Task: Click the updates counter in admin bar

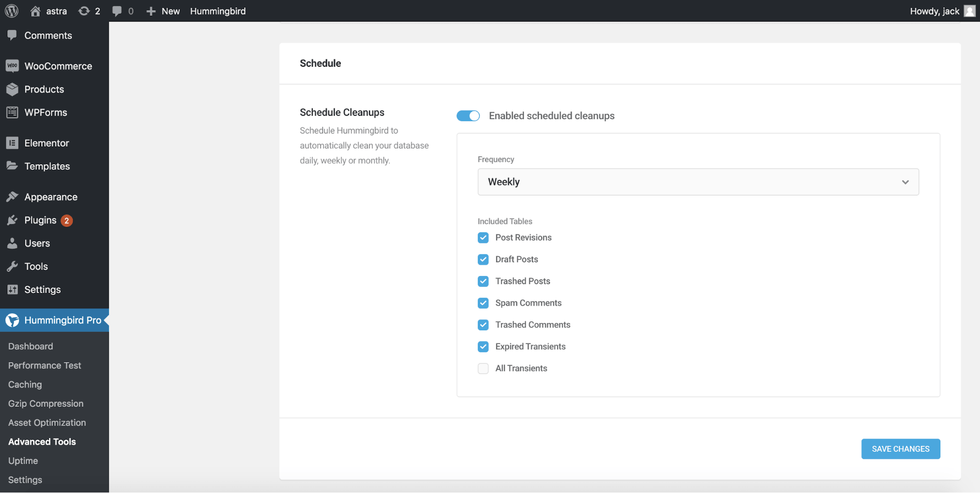Action: click(89, 11)
